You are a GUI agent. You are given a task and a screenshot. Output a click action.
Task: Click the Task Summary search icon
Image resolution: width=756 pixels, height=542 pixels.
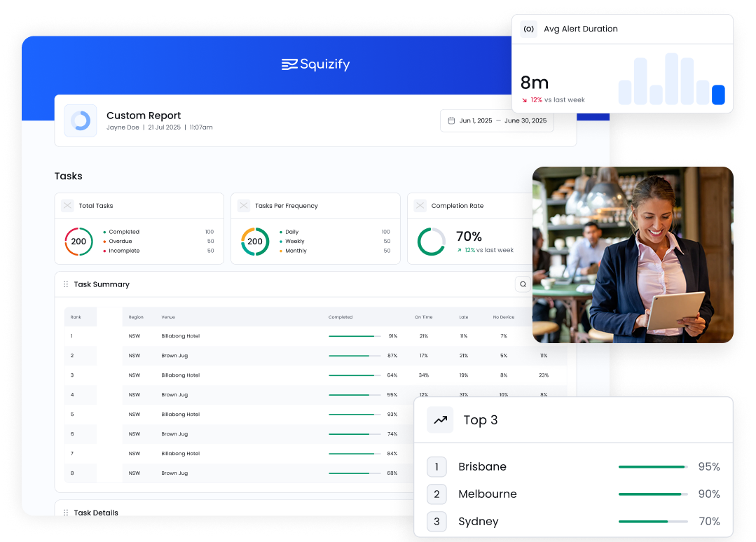[x=523, y=284]
